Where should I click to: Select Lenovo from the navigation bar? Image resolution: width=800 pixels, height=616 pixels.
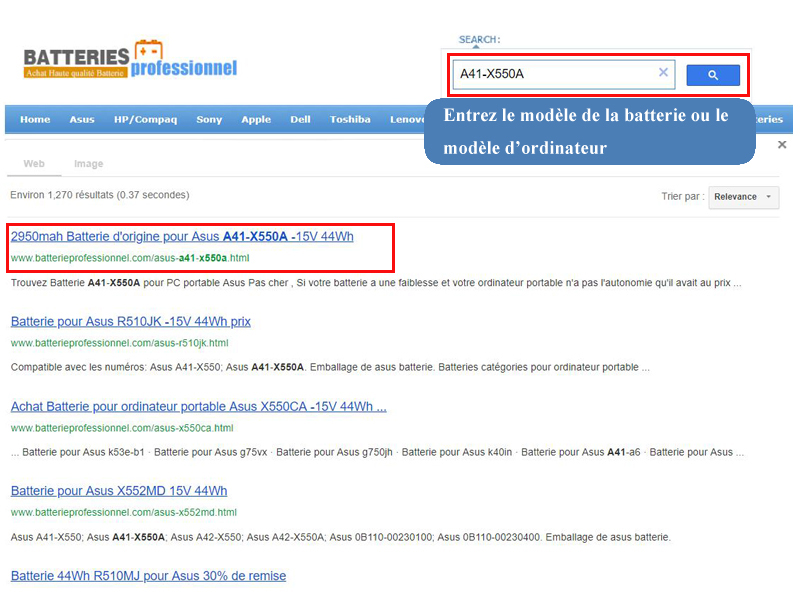(408, 118)
